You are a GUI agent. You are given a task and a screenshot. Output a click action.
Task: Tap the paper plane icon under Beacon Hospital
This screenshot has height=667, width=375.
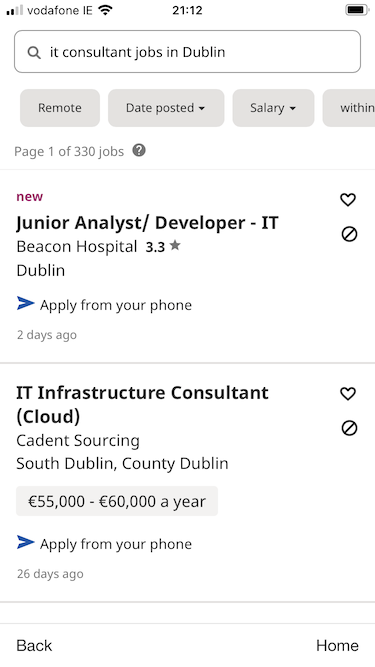pyautogui.click(x=26, y=303)
